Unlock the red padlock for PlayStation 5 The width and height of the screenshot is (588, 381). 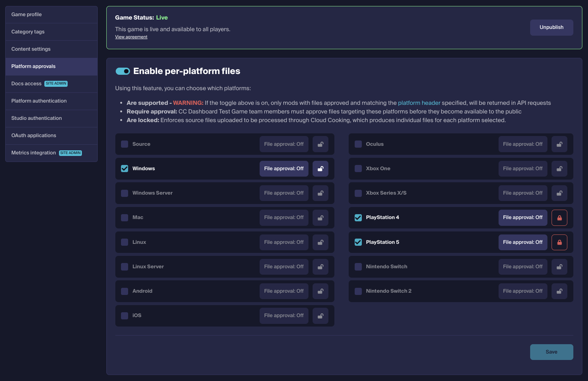click(559, 242)
